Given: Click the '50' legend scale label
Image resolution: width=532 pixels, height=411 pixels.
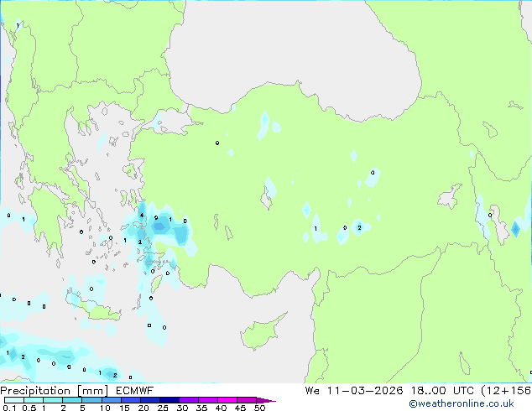Looking at the screenshot, I should (259, 408).
